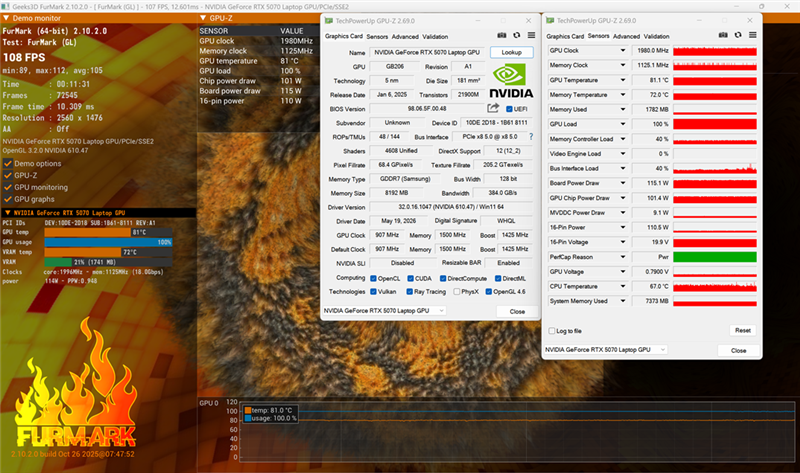
Task: Take a screenshot in GPU-Z Graphics Card window
Action: [x=502, y=35]
